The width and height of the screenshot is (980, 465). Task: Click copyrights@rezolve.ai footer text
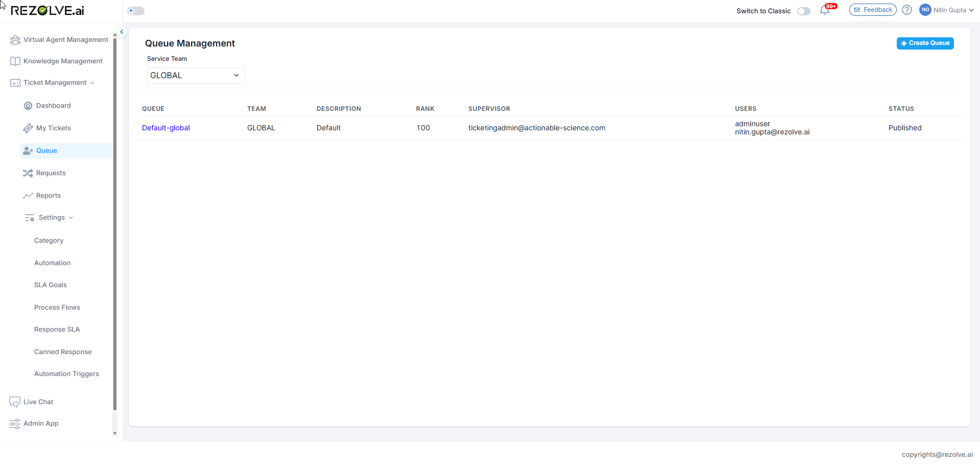937,455
